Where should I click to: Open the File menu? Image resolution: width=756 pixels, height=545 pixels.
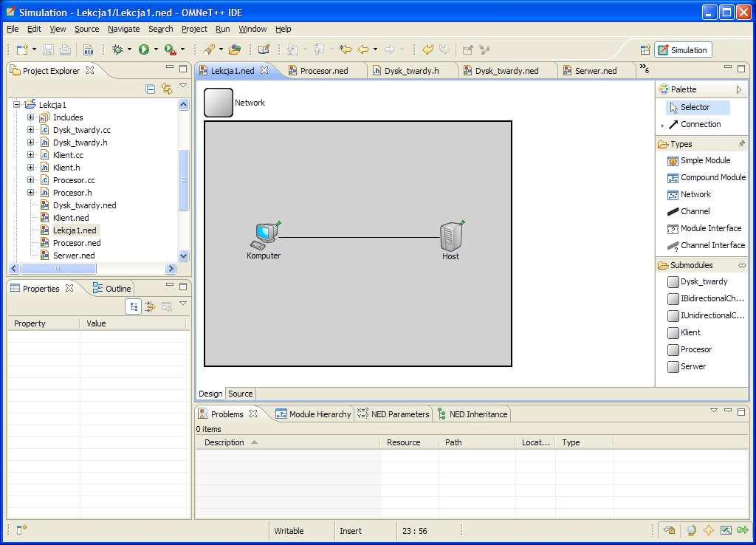[x=13, y=29]
